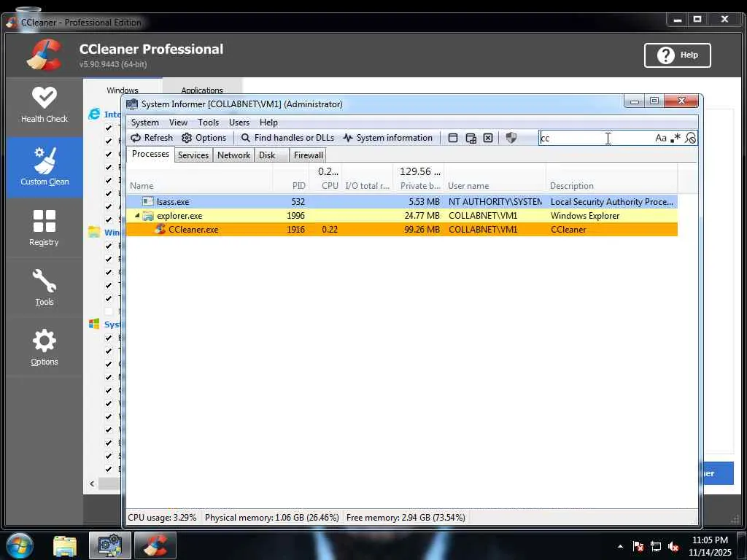Open Health Check in CCleaner sidebar
Screen dimensions: 747x560
(x=44, y=106)
